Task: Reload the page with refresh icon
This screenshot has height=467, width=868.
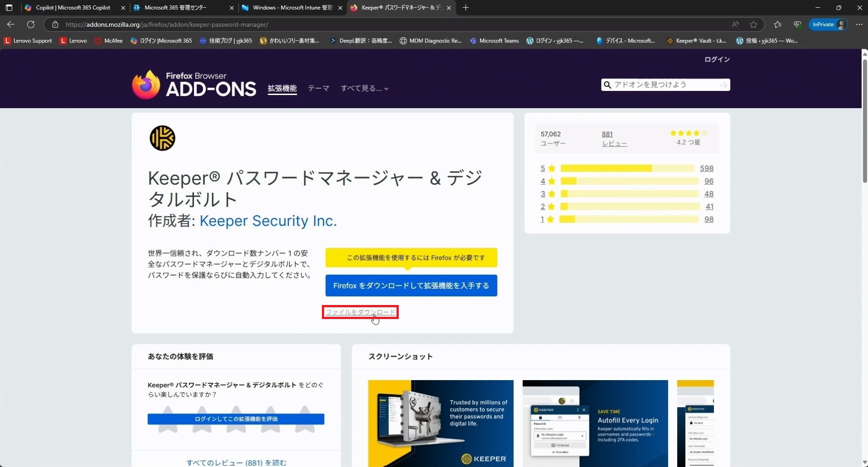Action: click(31, 24)
